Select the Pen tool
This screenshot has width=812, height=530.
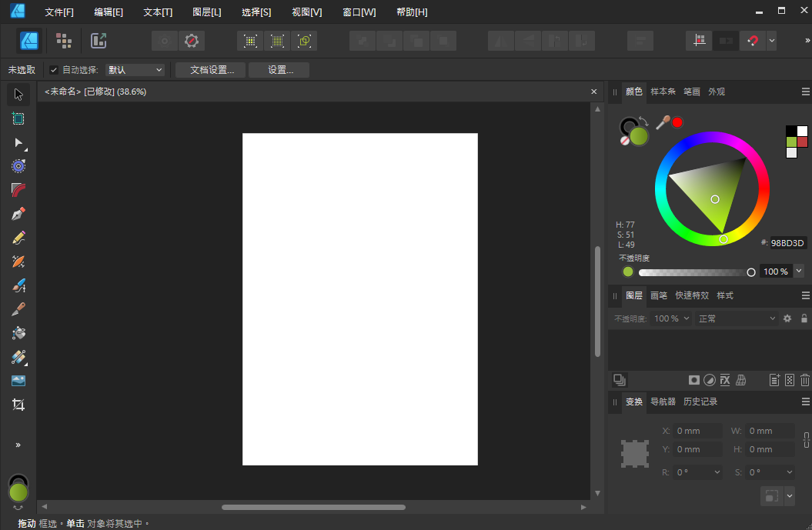click(18, 214)
